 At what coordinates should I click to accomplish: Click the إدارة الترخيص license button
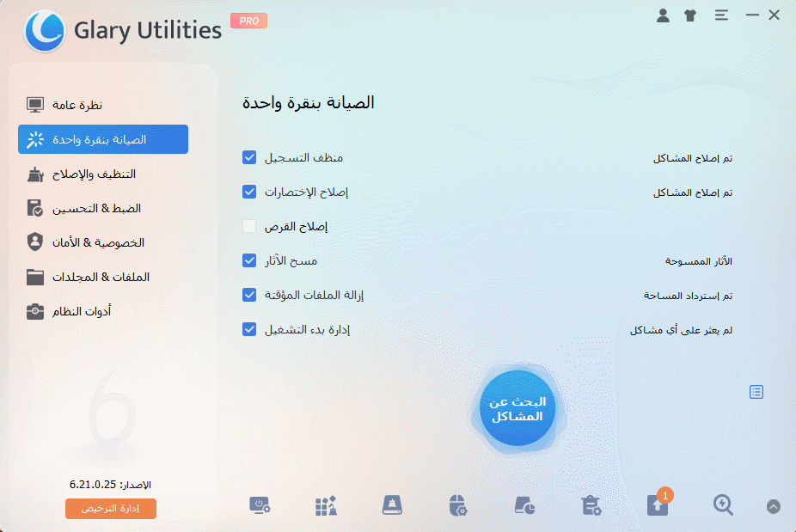[x=111, y=509]
